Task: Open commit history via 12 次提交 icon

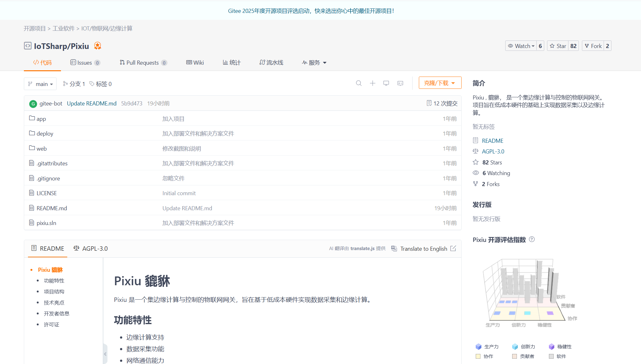Action: (429, 103)
